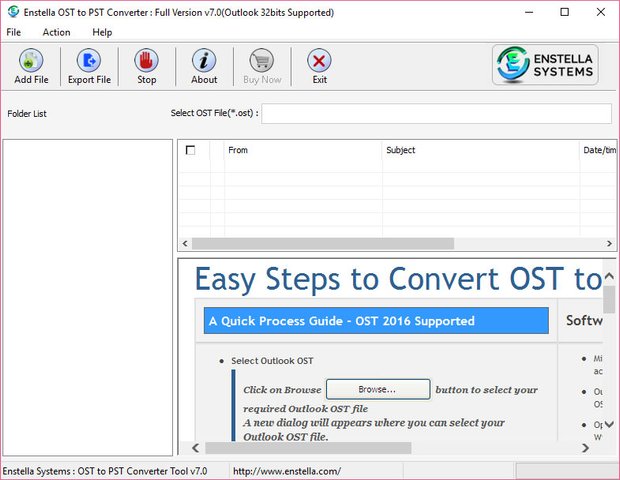Viewport: 620px width, 480px height.
Task: Click the 'Easy Steps to Convert OST' heading
Action: click(x=398, y=280)
